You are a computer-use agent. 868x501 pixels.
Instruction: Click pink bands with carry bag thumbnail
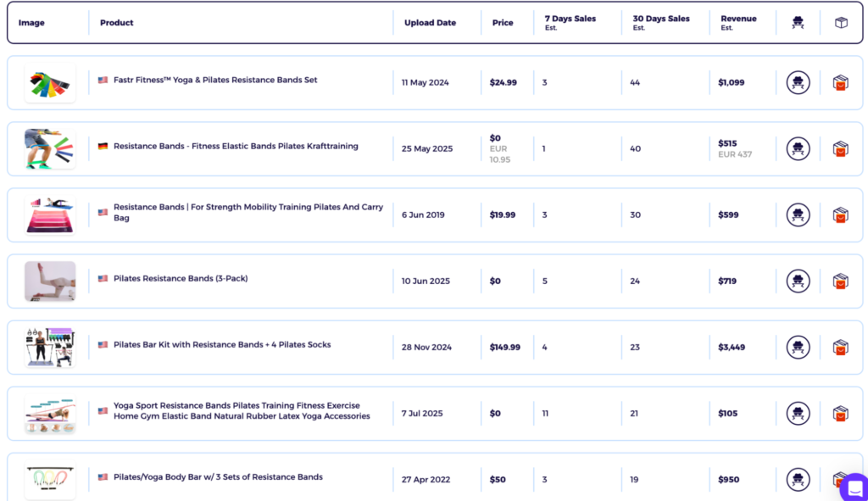(50, 214)
